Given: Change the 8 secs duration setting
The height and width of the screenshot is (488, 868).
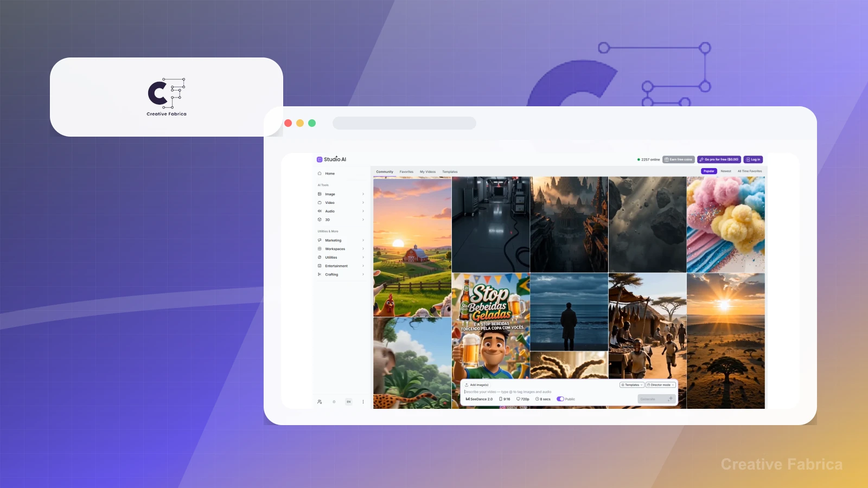Looking at the screenshot, I should click(x=543, y=399).
